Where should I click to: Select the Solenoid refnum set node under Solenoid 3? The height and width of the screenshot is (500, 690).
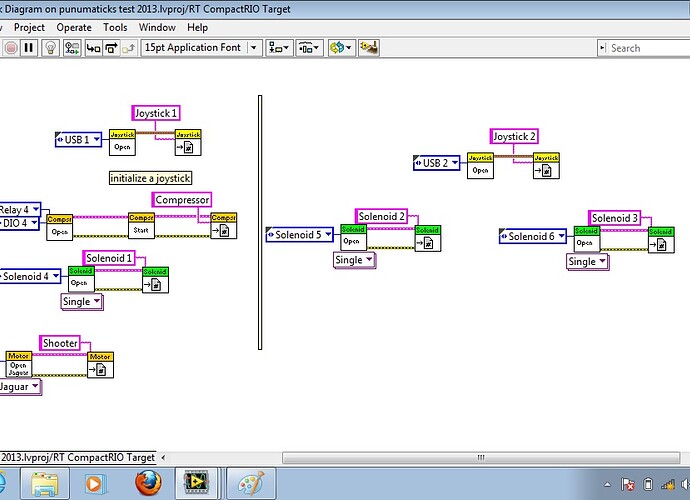[x=661, y=240]
